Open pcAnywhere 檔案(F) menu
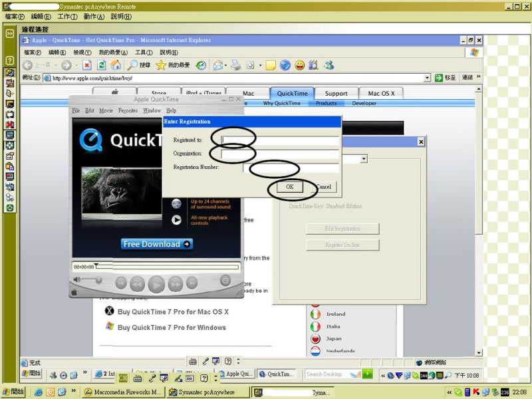532x399 pixels. click(15, 17)
